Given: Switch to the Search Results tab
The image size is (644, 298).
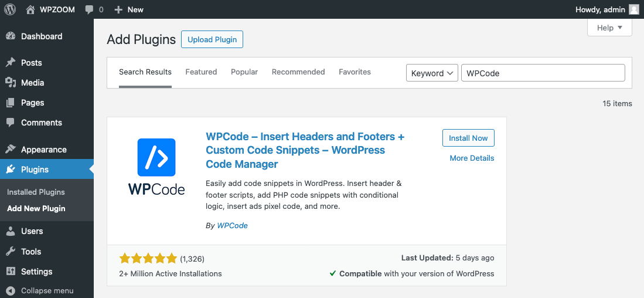Looking at the screenshot, I should (145, 72).
